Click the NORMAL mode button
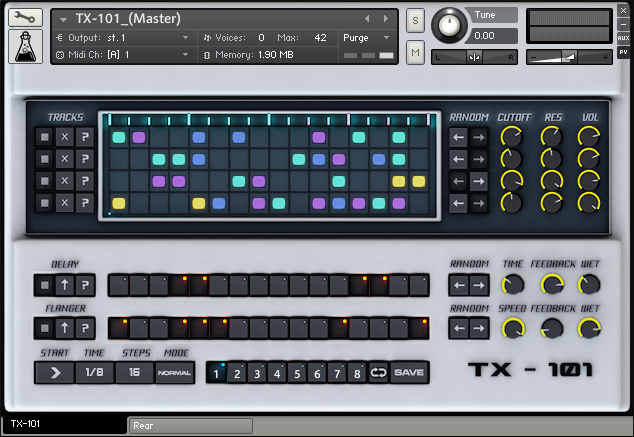 174,373
